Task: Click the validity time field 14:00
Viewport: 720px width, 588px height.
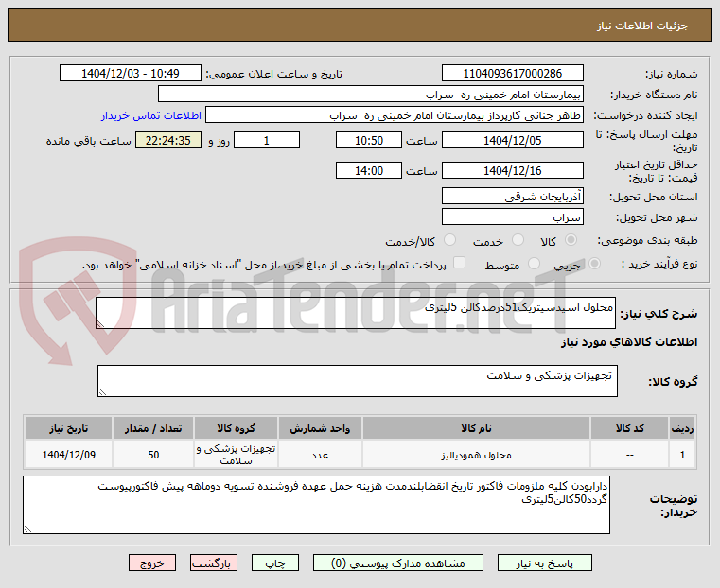Action: tap(369, 170)
